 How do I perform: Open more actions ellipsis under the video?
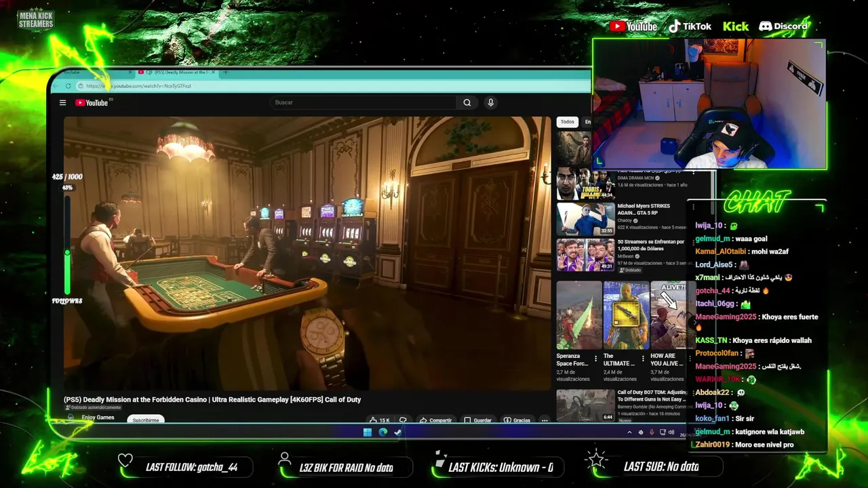544,420
